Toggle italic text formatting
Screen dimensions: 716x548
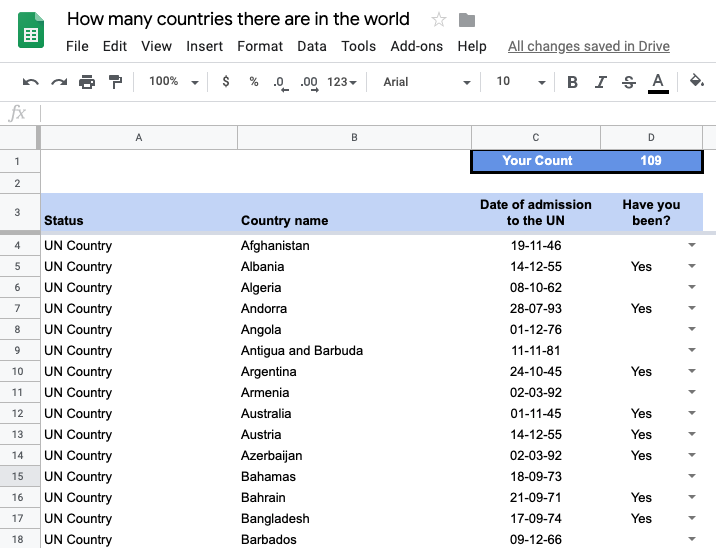pyautogui.click(x=600, y=82)
